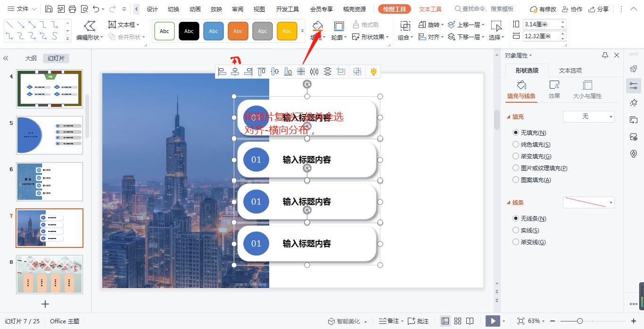Switch to slide sorter view icon
Viewport: 644px width, 329px height.
(457, 321)
